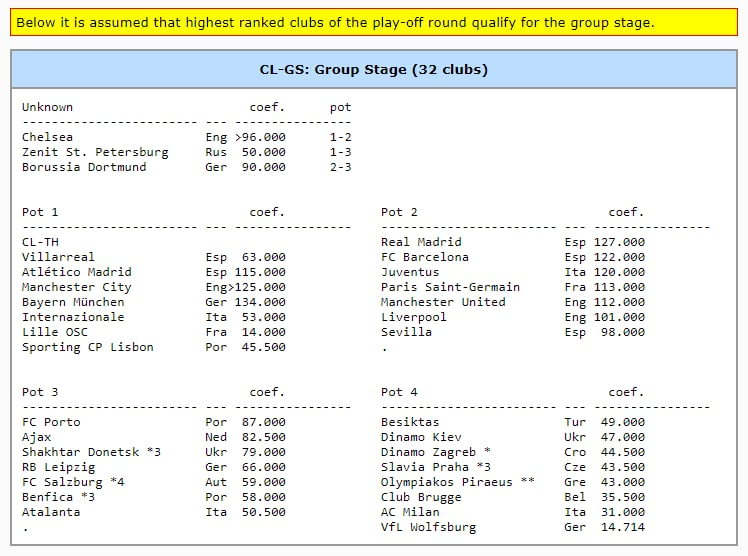Screen dimensions: 748x556
Task: Select Atlético Madrid in Pot 1
Action: tap(76, 272)
